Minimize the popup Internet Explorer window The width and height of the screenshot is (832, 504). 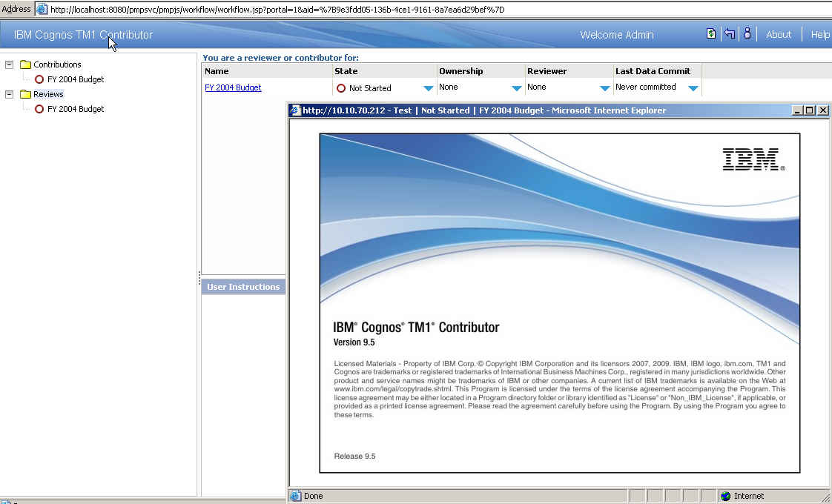coord(797,110)
